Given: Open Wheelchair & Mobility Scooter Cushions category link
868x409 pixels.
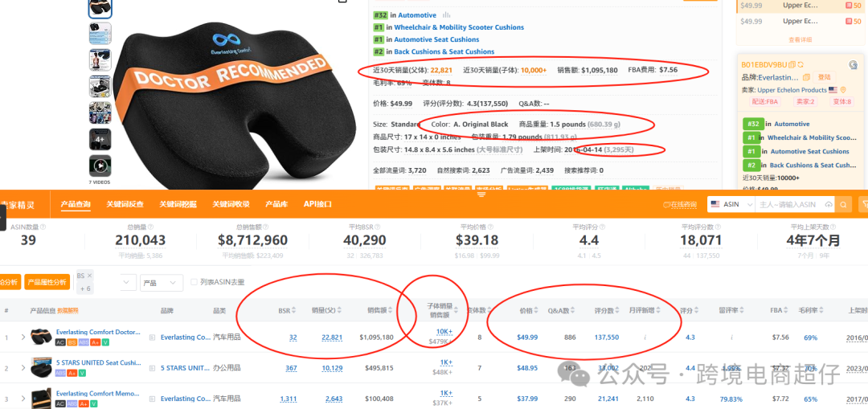Looking at the screenshot, I should point(459,27).
